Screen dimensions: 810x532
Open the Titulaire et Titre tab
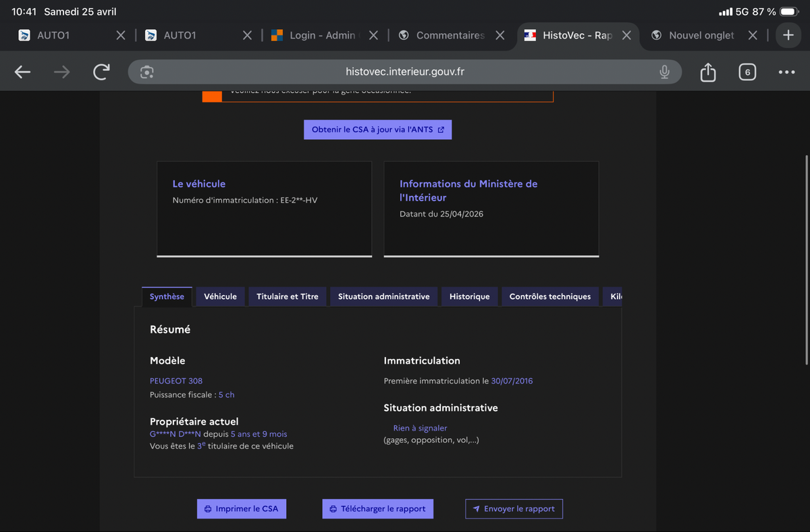288,296
